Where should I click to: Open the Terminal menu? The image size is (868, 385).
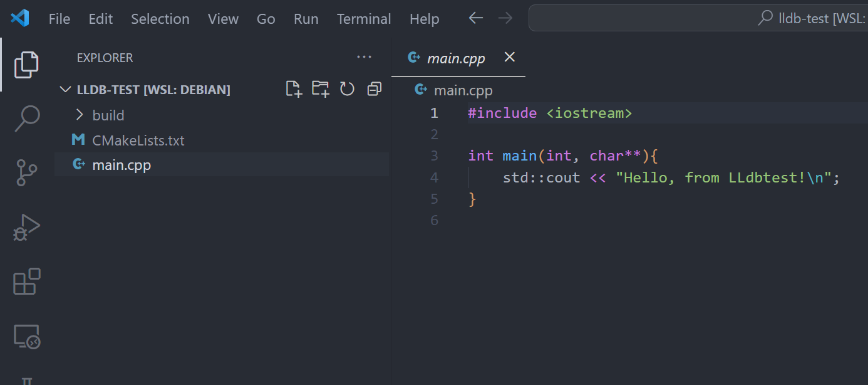[364, 19]
